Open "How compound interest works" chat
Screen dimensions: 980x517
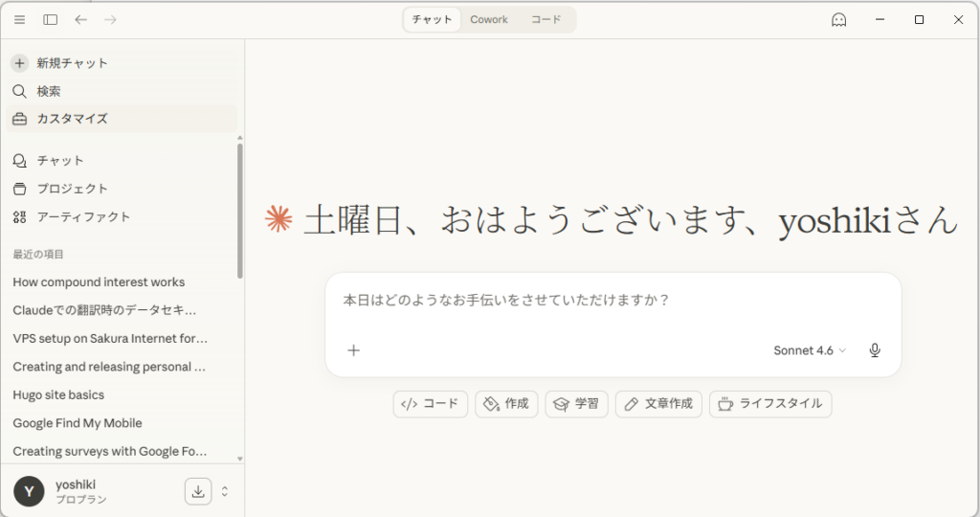[99, 282]
